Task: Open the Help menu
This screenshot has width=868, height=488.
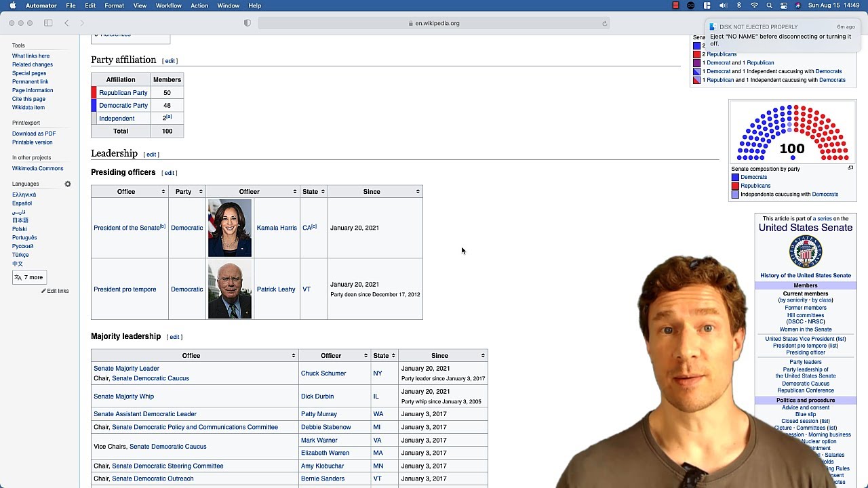Action: click(254, 5)
